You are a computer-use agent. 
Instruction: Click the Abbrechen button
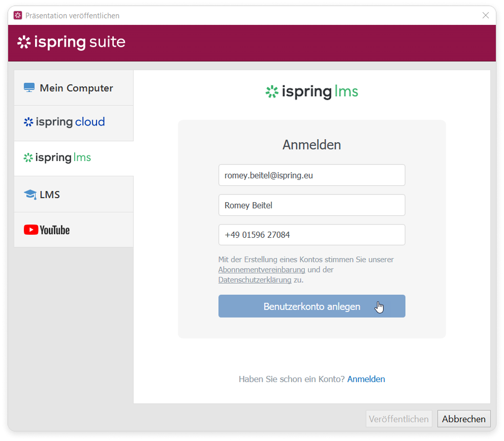[x=463, y=419]
